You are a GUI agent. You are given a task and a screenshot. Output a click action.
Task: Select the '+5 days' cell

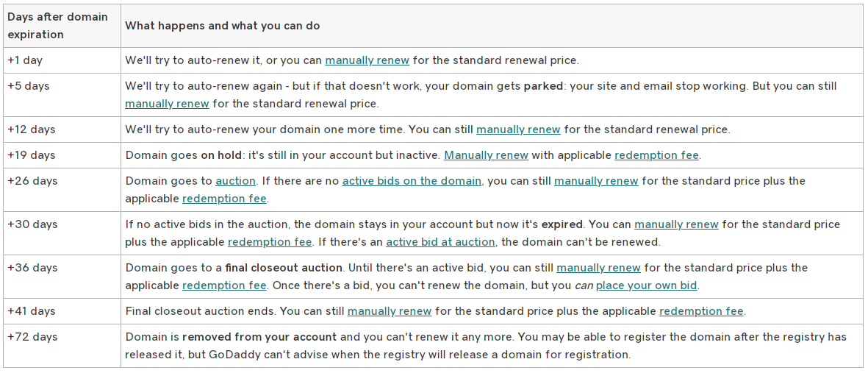point(62,96)
